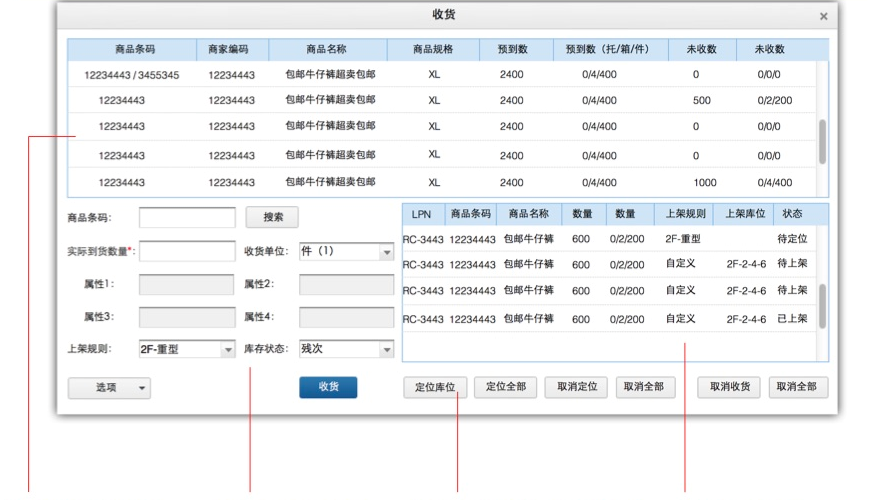
Task: Sort by 商品条码 column in upper table
Action: (134, 49)
